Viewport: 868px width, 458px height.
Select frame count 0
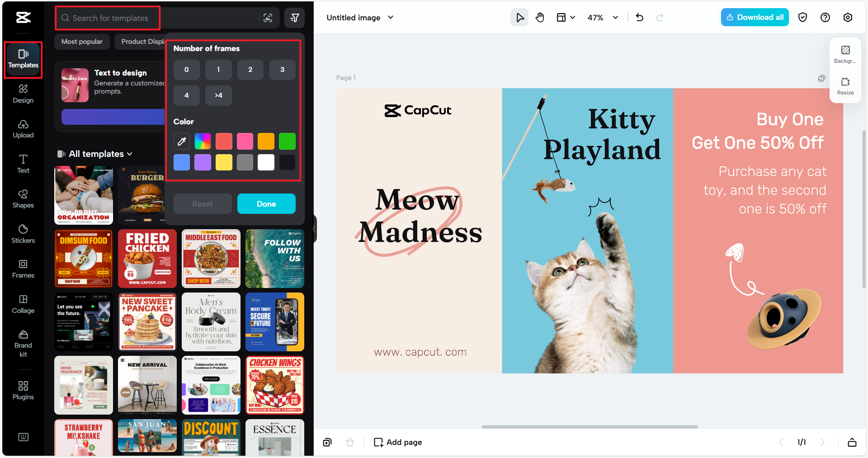(187, 70)
